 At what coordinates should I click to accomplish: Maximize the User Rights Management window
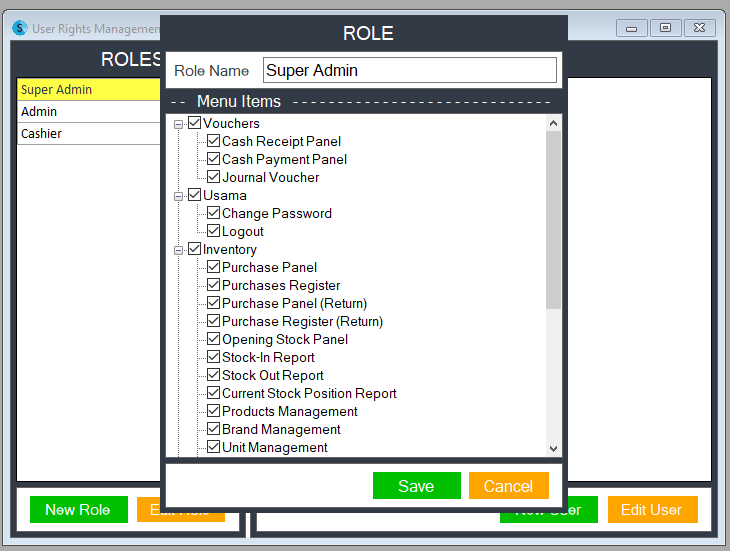click(x=666, y=28)
